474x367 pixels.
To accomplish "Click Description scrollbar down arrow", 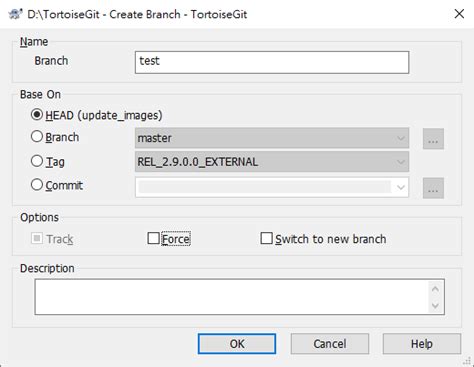I will (435, 305).
